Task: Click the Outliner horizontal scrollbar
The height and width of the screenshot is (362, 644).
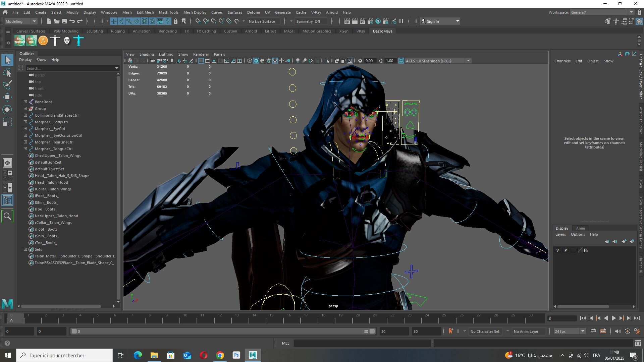Action: coord(60,306)
